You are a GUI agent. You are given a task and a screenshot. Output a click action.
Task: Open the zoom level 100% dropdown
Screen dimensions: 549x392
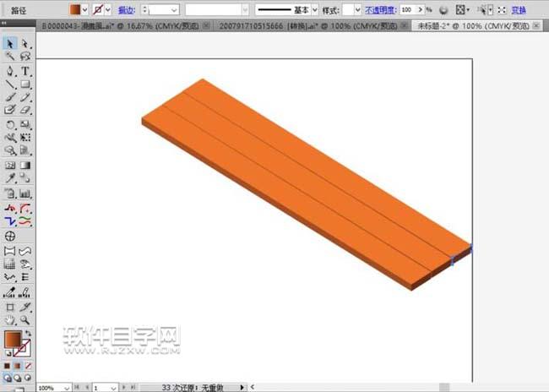click(66, 388)
